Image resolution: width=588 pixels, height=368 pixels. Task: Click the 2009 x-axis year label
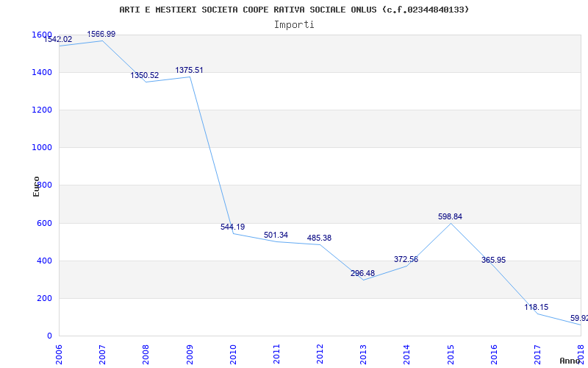[x=190, y=355]
